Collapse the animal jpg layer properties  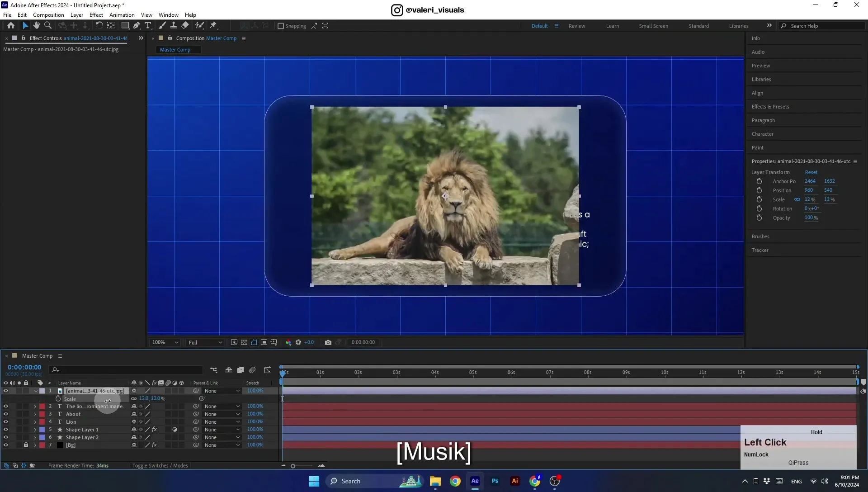[35, 391]
